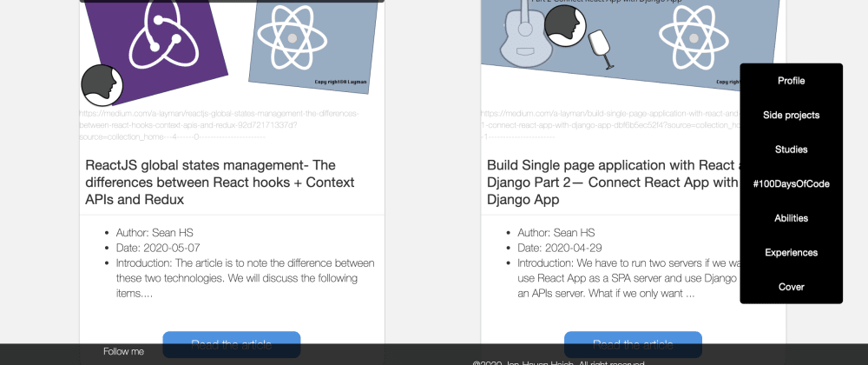Click the introduction starting 'We have to run two servers'

pos(628,278)
